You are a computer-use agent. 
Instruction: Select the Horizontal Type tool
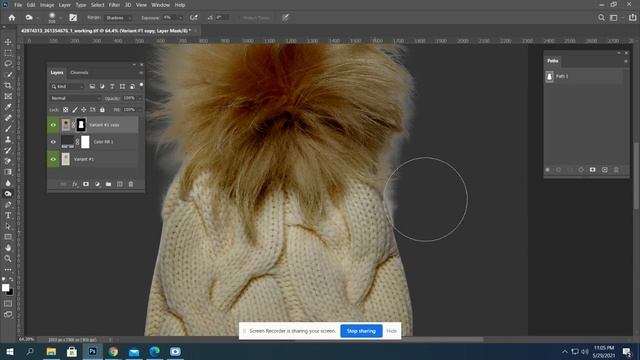click(x=8, y=215)
